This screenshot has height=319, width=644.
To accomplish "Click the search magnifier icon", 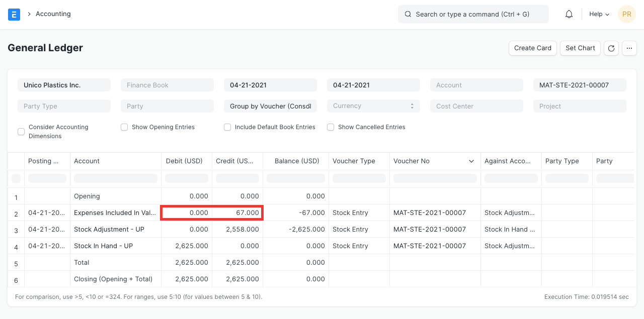I will click(x=408, y=14).
